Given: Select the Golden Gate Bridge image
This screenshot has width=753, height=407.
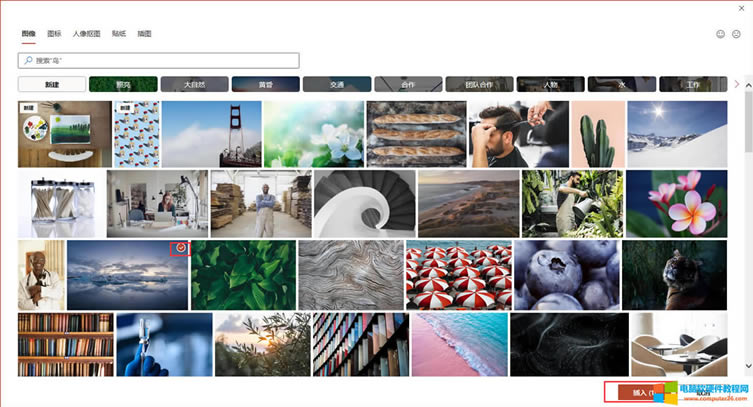Looking at the screenshot, I should point(212,134).
